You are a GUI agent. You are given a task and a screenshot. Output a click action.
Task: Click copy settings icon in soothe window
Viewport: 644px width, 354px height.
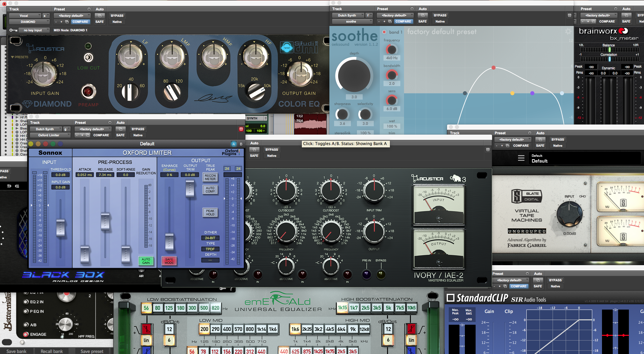(x=390, y=22)
